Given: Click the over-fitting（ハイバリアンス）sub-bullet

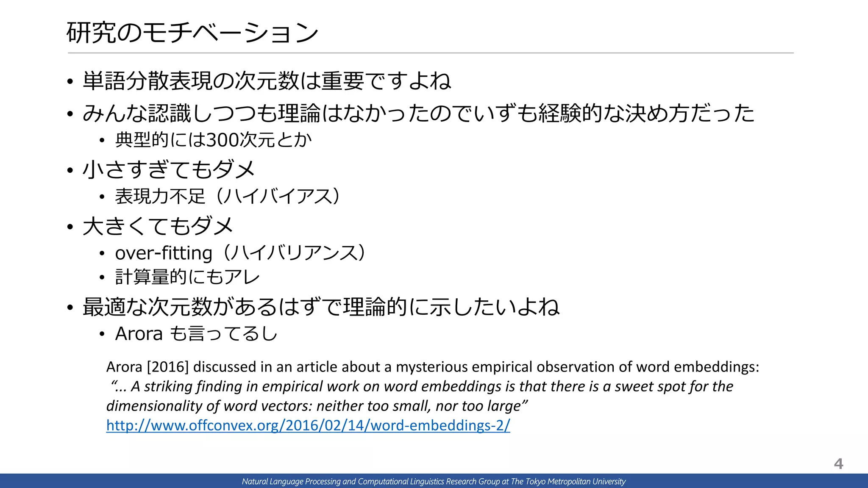Looking at the screenshot, I should click(240, 253).
